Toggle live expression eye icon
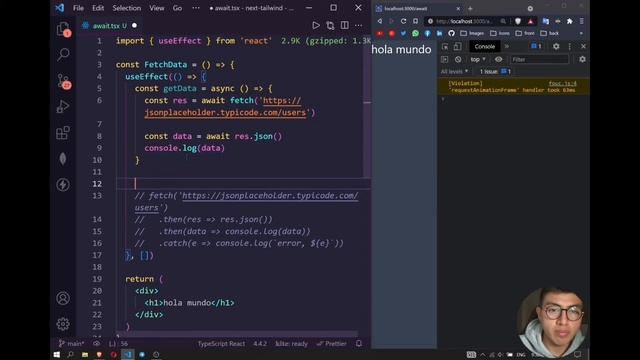Viewport: 640px width, 360px height. [x=499, y=60]
